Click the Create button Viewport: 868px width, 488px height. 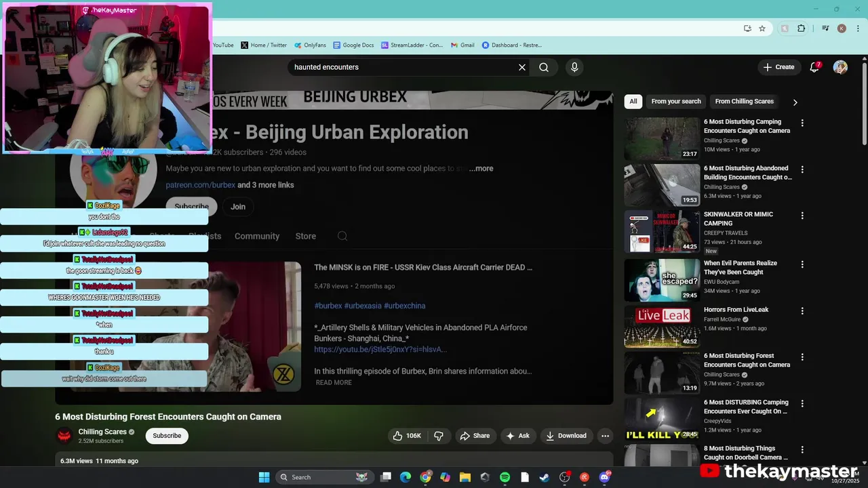coord(778,67)
